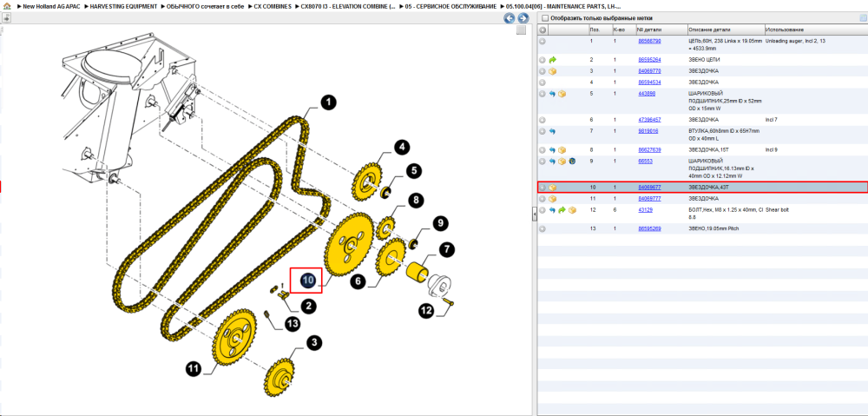Image resolution: width=868 pixels, height=416 pixels.
Task: Click green arrow icon for bolt 43129
Action: [562, 210]
